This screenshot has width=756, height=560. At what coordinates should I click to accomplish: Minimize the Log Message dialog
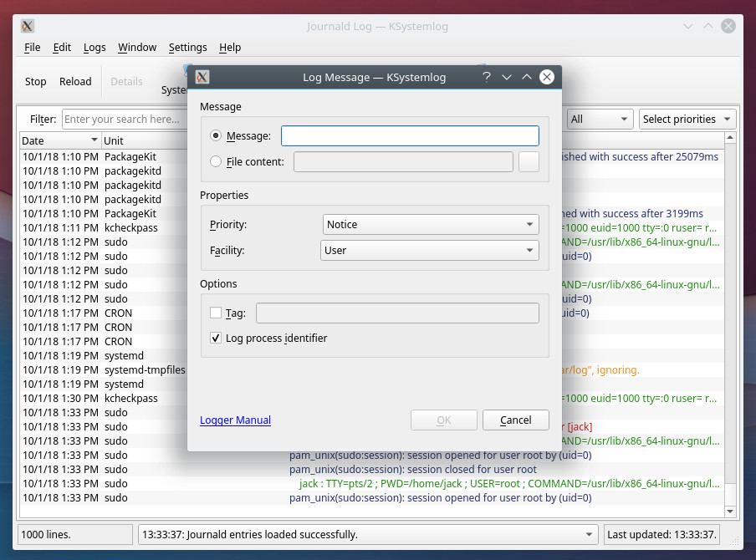coord(507,77)
